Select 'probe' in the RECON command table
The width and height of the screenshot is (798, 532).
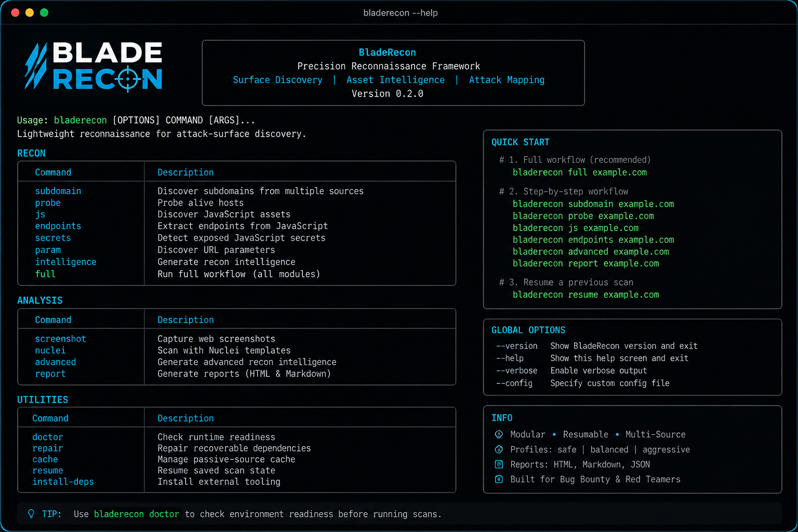(48, 203)
